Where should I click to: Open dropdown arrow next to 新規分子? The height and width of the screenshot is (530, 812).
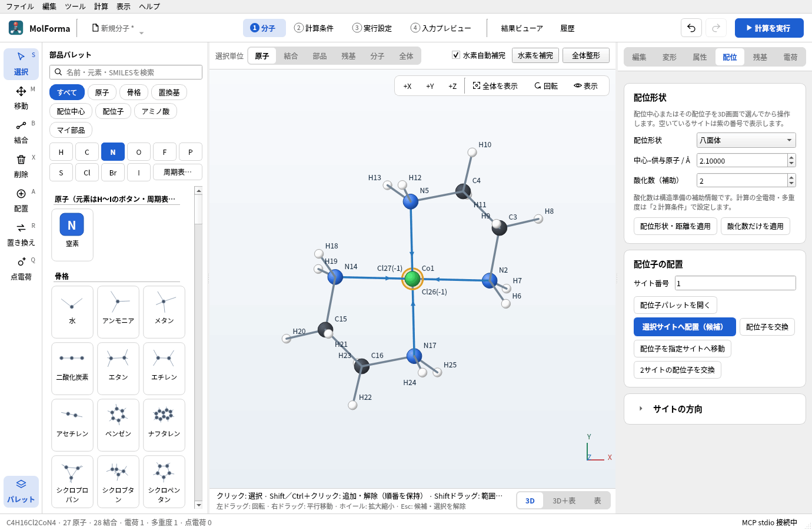[x=141, y=33]
